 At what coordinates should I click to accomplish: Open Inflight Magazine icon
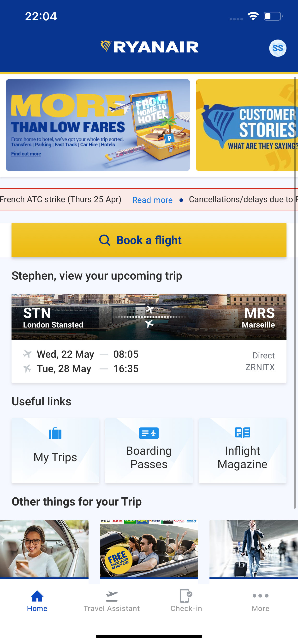tap(242, 433)
